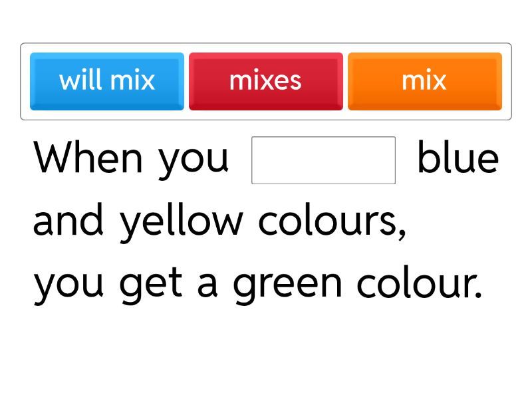Click the final word "colour."
This screenshot has width=532, height=399.
[419, 283]
